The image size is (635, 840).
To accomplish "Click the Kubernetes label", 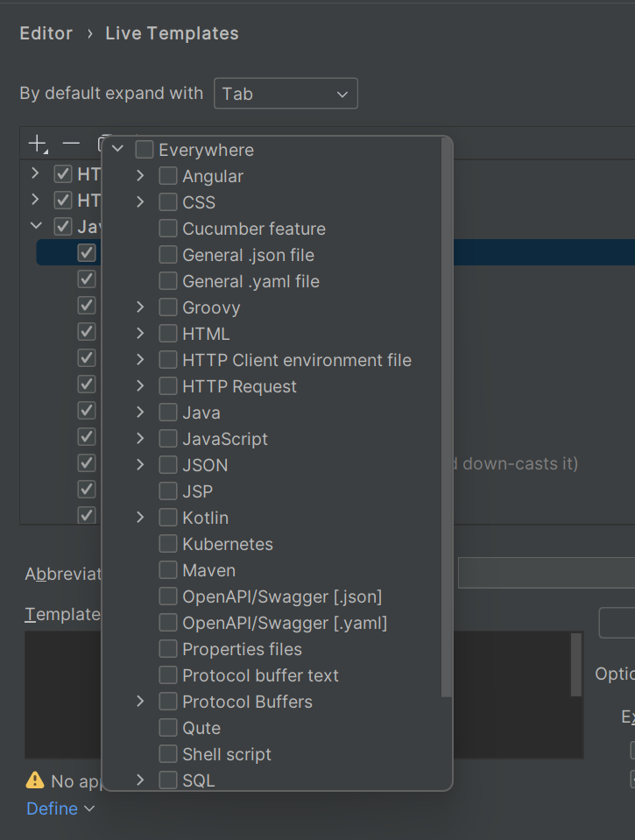I will [x=228, y=544].
